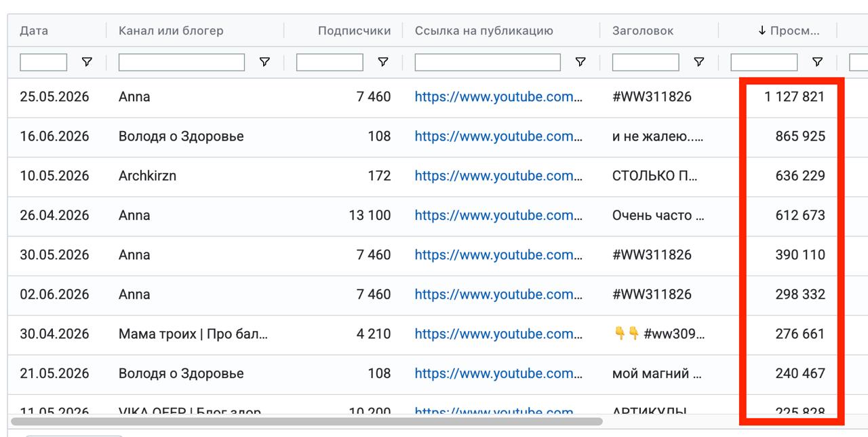Focus the Заголовок filter input field

(646, 62)
